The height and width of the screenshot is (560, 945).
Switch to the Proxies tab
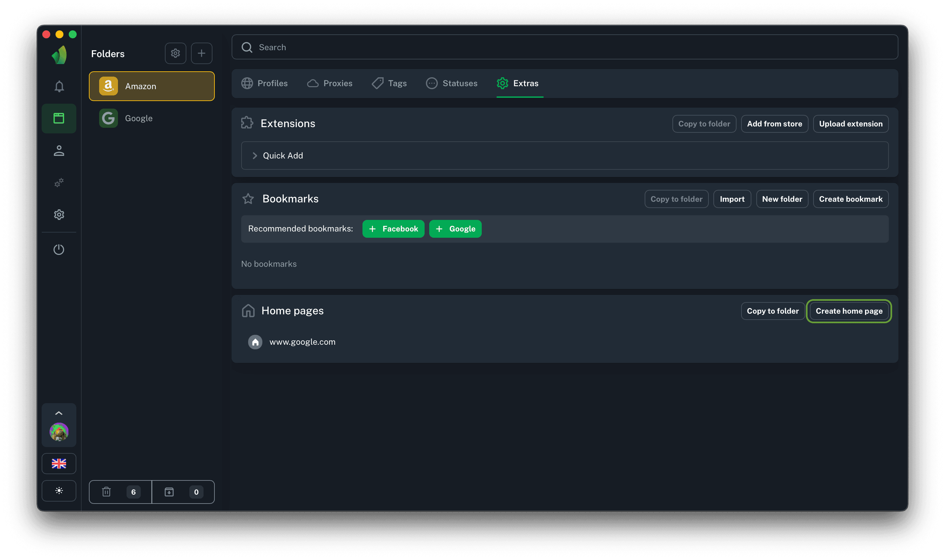[x=330, y=84]
